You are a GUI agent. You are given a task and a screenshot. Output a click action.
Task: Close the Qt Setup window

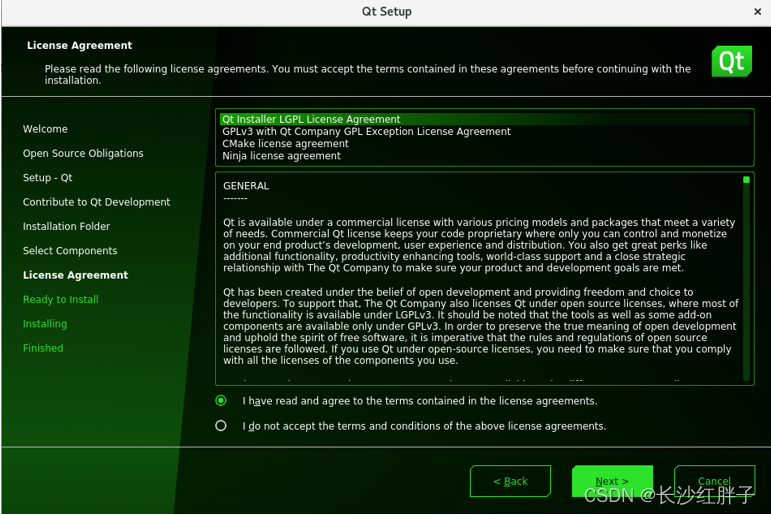(x=757, y=12)
